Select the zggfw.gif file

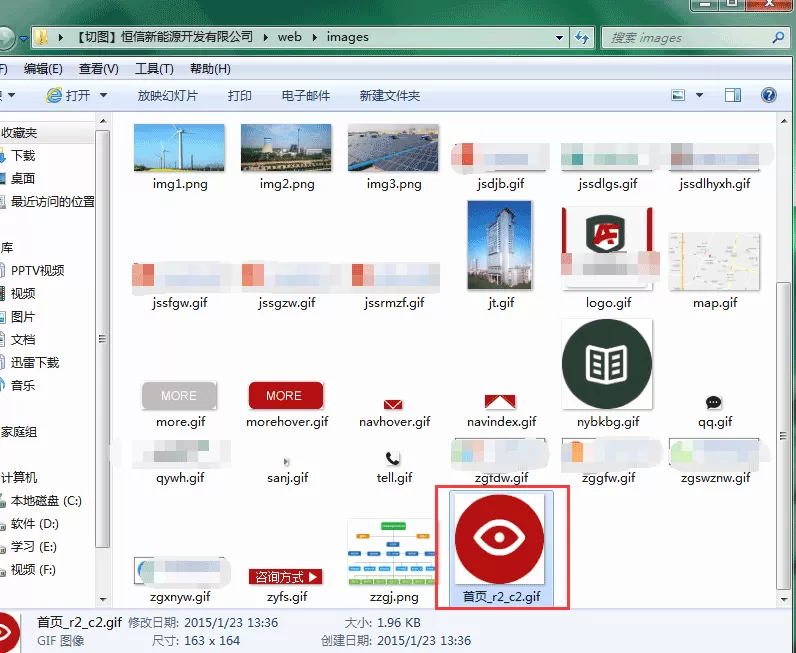pos(607,453)
